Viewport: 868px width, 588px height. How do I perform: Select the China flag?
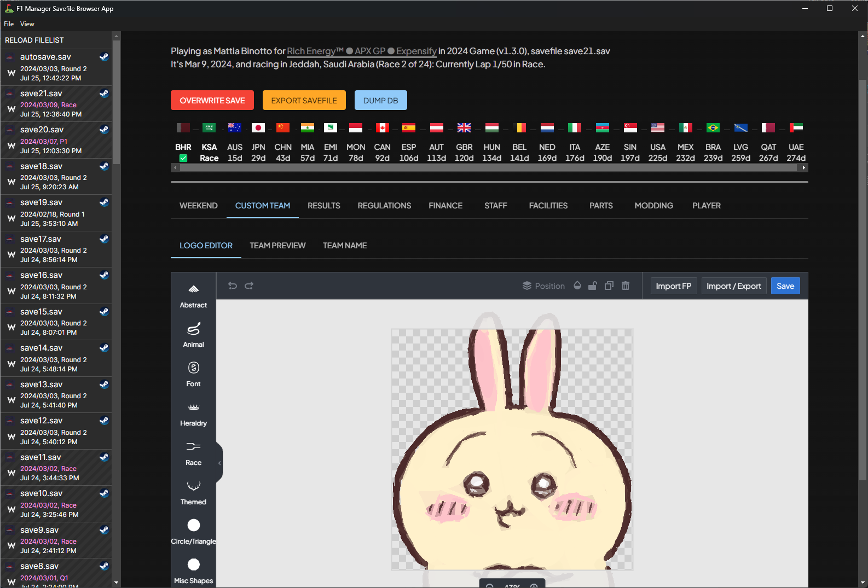click(283, 127)
